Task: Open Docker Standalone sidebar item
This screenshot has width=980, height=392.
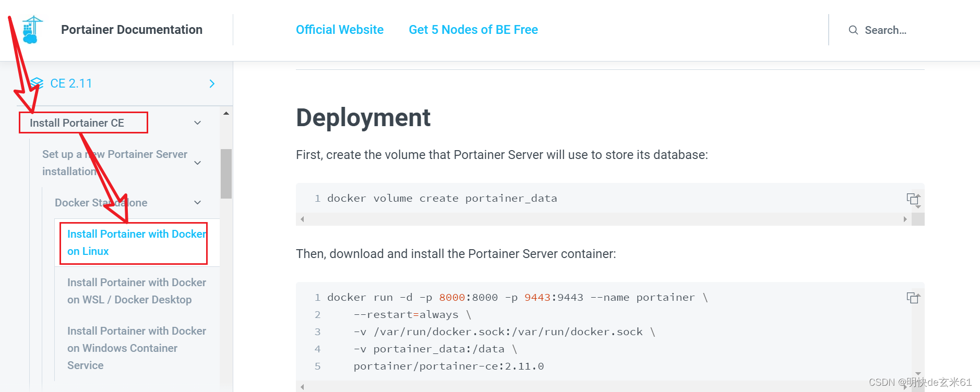Action: pyautogui.click(x=101, y=203)
